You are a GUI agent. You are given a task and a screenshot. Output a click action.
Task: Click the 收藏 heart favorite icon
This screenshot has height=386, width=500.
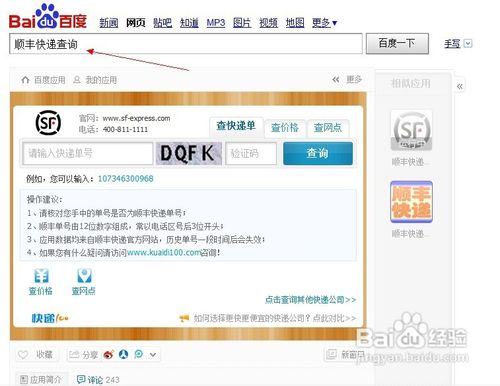tap(23, 355)
